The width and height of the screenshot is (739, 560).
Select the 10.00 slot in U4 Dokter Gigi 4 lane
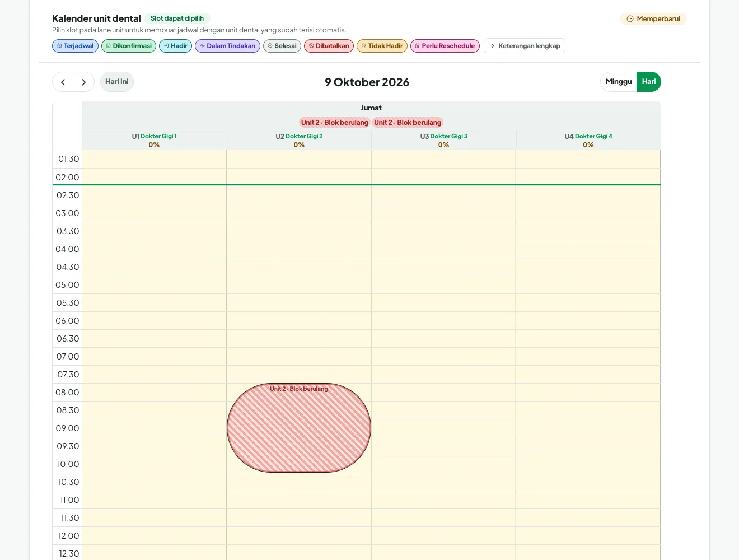coord(588,464)
